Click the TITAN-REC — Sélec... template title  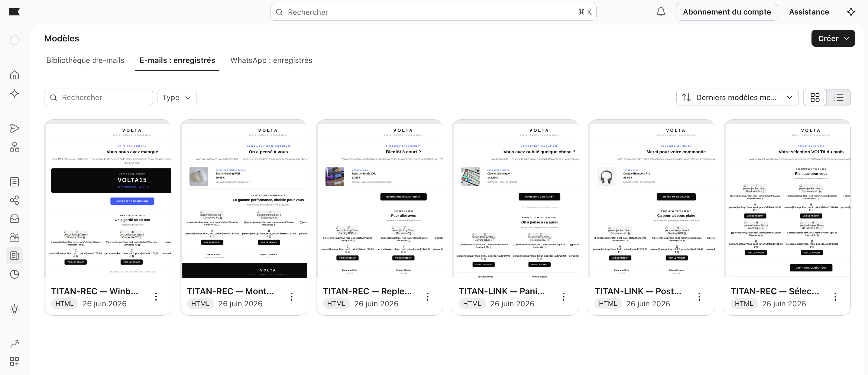(775, 291)
